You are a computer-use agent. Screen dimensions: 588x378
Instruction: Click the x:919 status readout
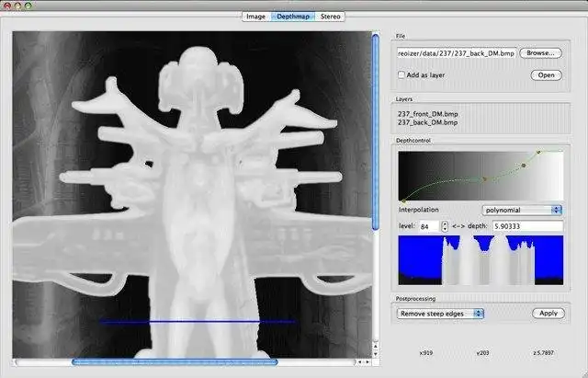point(426,353)
